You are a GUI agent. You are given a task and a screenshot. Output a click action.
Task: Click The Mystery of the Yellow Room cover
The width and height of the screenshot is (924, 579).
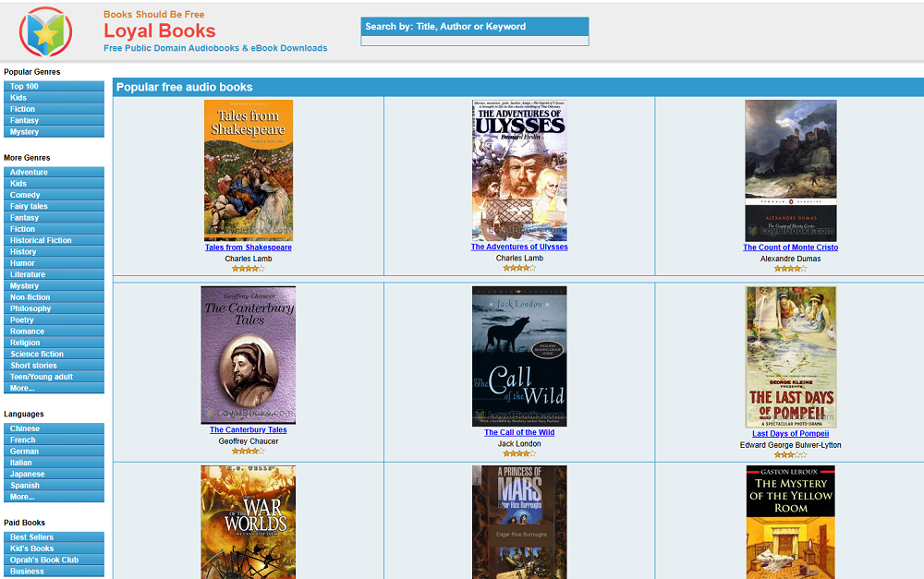(x=790, y=523)
